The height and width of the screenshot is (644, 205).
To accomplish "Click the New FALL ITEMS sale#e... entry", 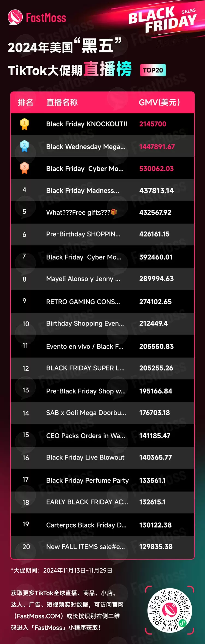I will click(x=85, y=547).
